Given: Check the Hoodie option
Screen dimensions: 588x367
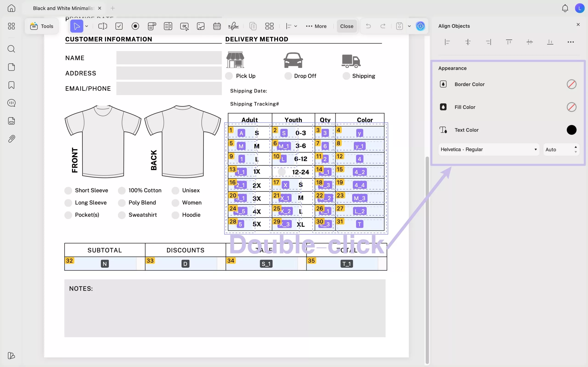Looking at the screenshot, I should click(x=175, y=215).
